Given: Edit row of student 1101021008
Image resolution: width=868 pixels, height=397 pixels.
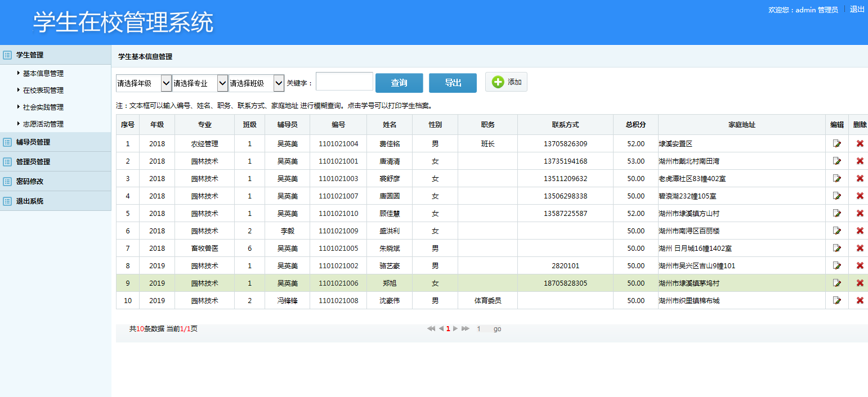Looking at the screenshot, I should click(837, 301).
